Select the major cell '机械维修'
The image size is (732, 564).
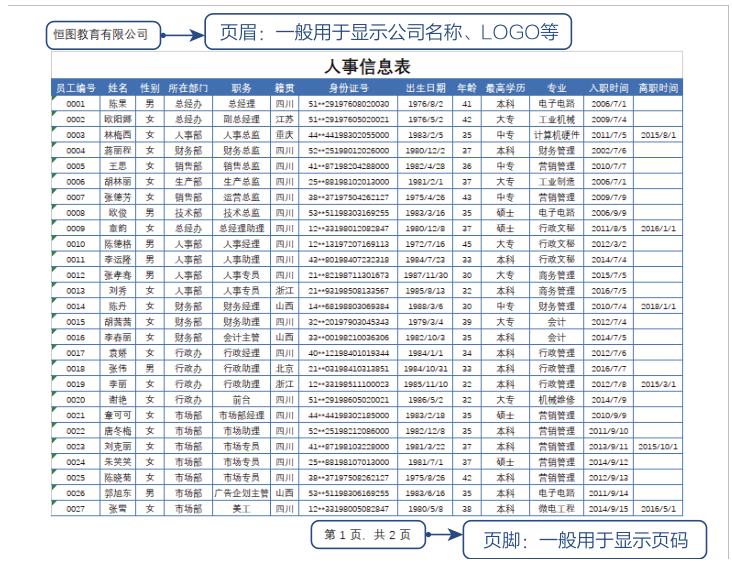pyautogui.click(x=556, y=400)
